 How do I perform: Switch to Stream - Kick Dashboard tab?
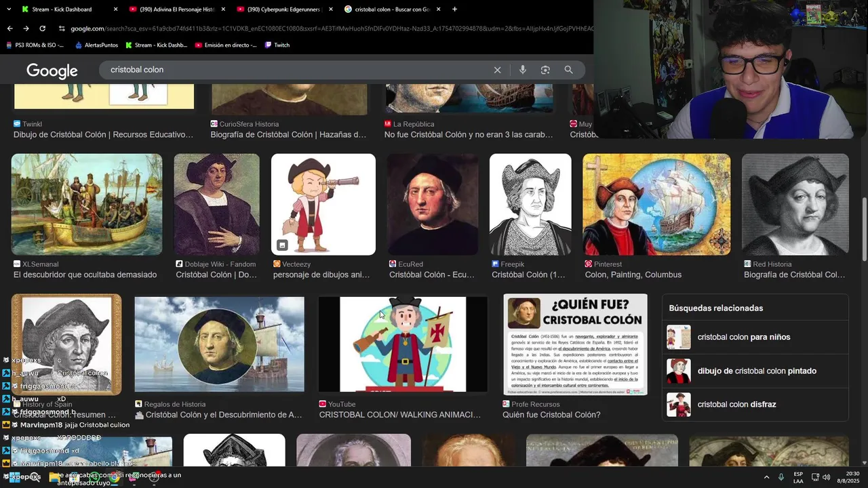pyautogui.click(x=62, y=9)
